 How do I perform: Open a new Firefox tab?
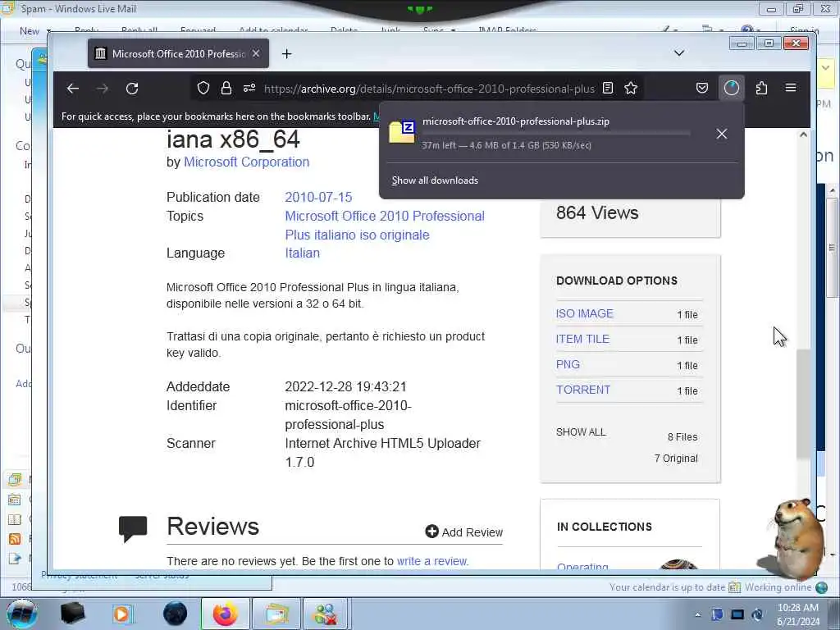pos(286,53)
